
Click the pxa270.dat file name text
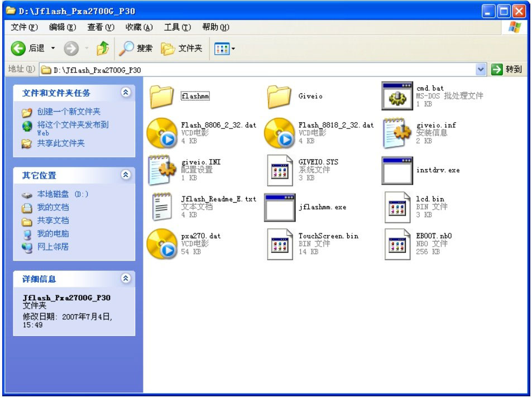(201, 236)
